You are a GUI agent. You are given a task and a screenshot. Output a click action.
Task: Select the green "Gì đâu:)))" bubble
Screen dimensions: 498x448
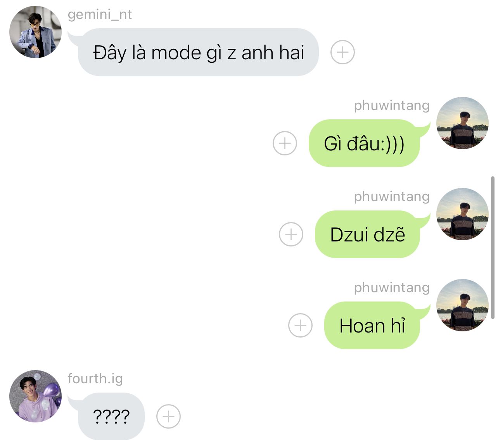pyautogui.click(x=365, y=143)
